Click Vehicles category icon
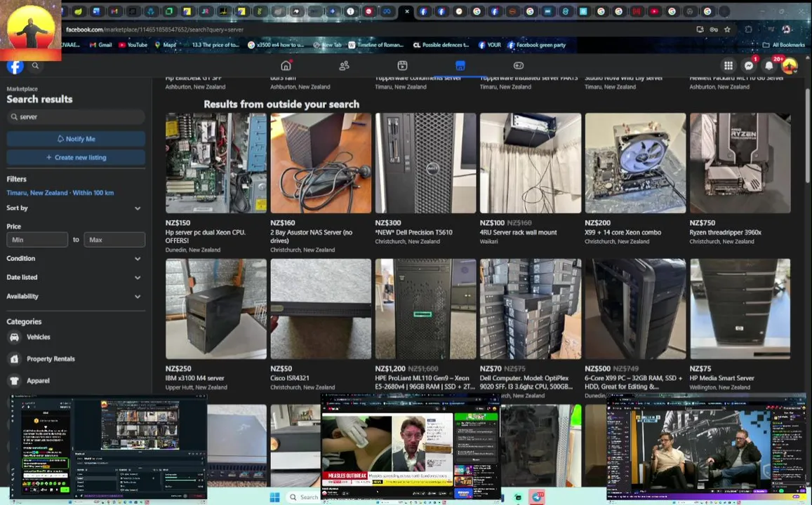The image size is (812, 505). pyautogui.click(x=15, y=337)
